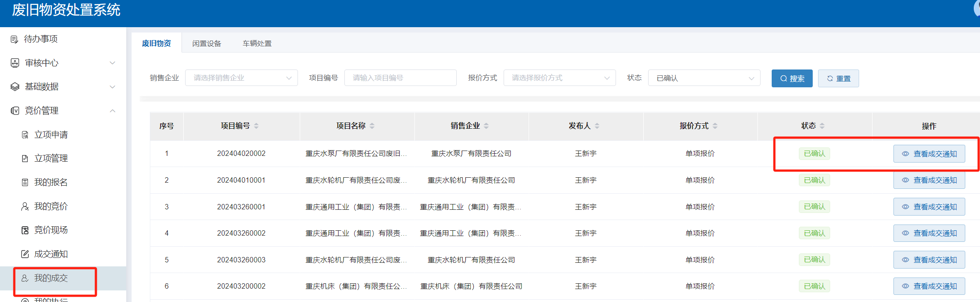Viewport: 980px width, 302px height.
Task: Toggle sort order for 状态 column
Action: click(x=822, y=126)
